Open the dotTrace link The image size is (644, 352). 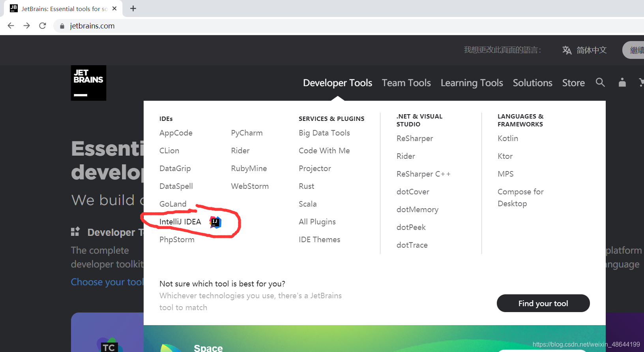412,245
